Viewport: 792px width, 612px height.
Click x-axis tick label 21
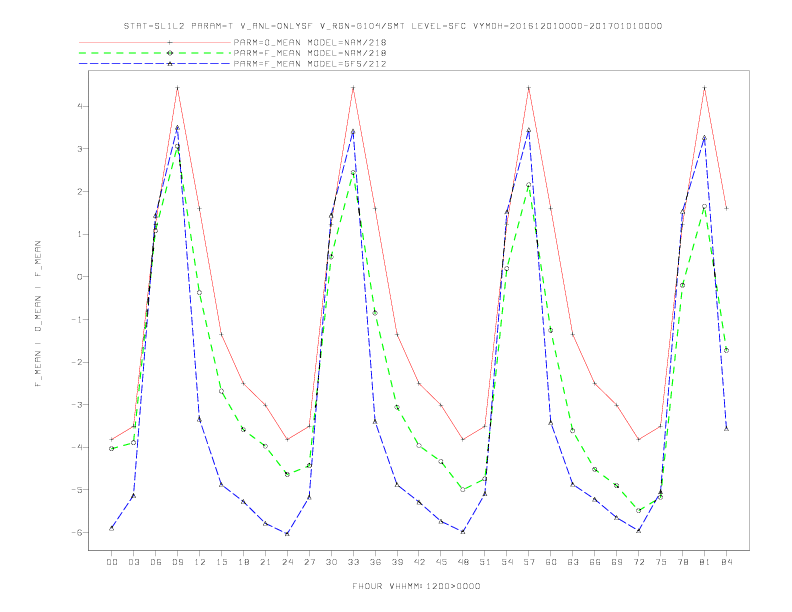(x=265, y=562)
